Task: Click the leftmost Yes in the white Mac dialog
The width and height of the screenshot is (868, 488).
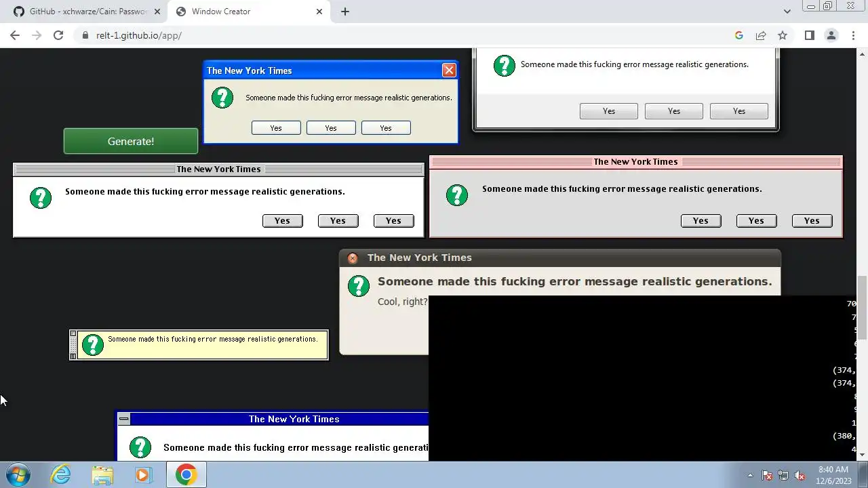Action: point(283,220)
